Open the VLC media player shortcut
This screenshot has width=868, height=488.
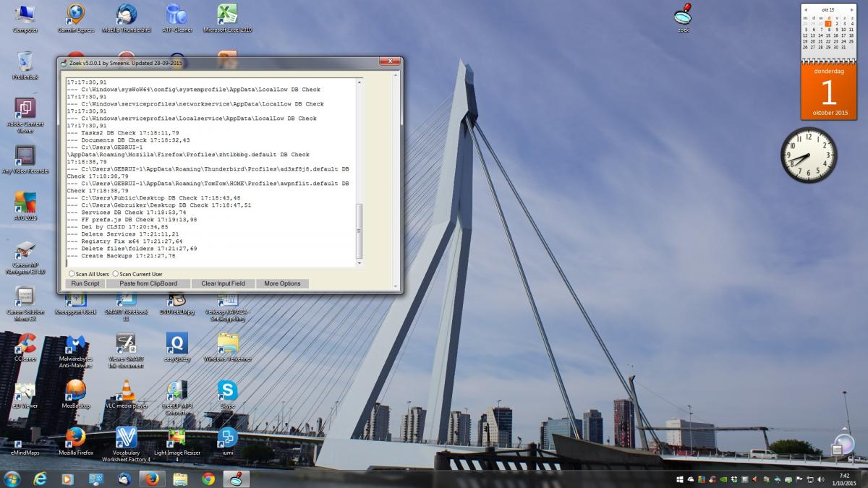[127, 391]
